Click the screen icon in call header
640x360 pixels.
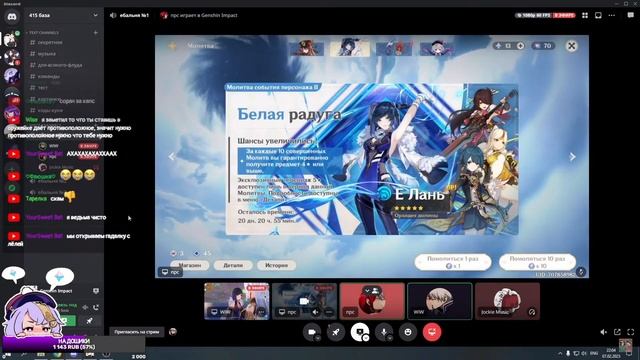[598, 15]
